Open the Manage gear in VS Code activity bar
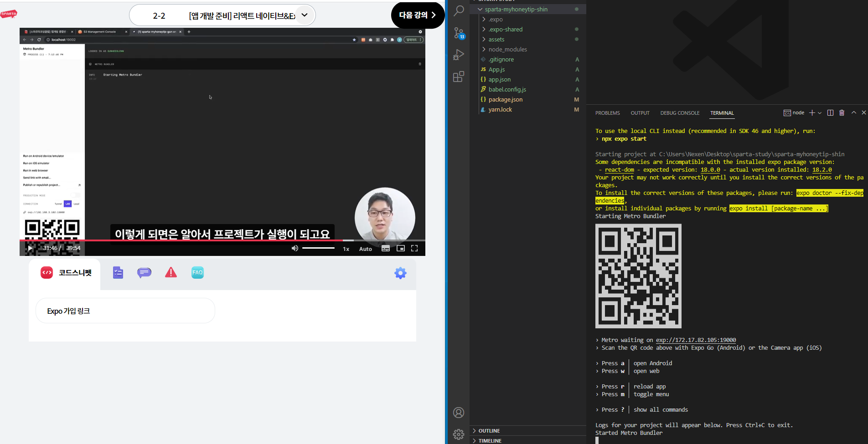The image size is (868, 444). (459, 434)
